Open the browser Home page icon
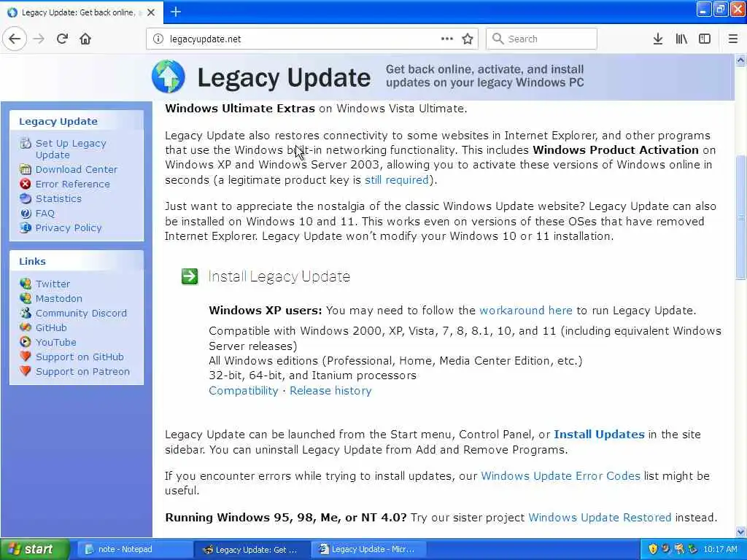The image size is (747, 560). (x=85, y=39)
